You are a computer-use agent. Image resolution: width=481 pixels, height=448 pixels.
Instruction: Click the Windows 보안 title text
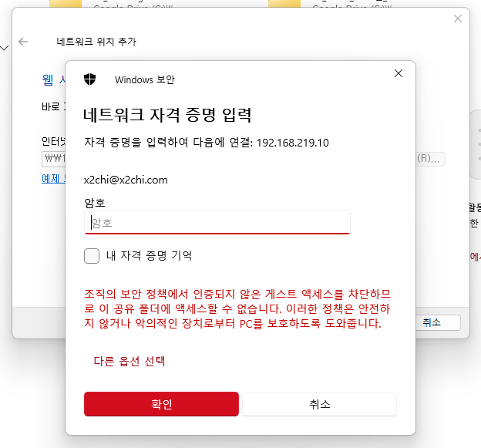[x=145, y=79]
